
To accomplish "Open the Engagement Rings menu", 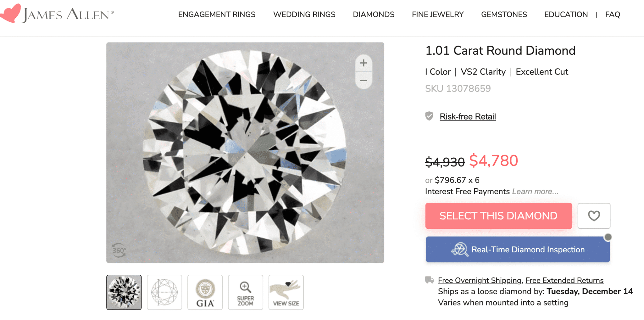I will coord(217,14).
